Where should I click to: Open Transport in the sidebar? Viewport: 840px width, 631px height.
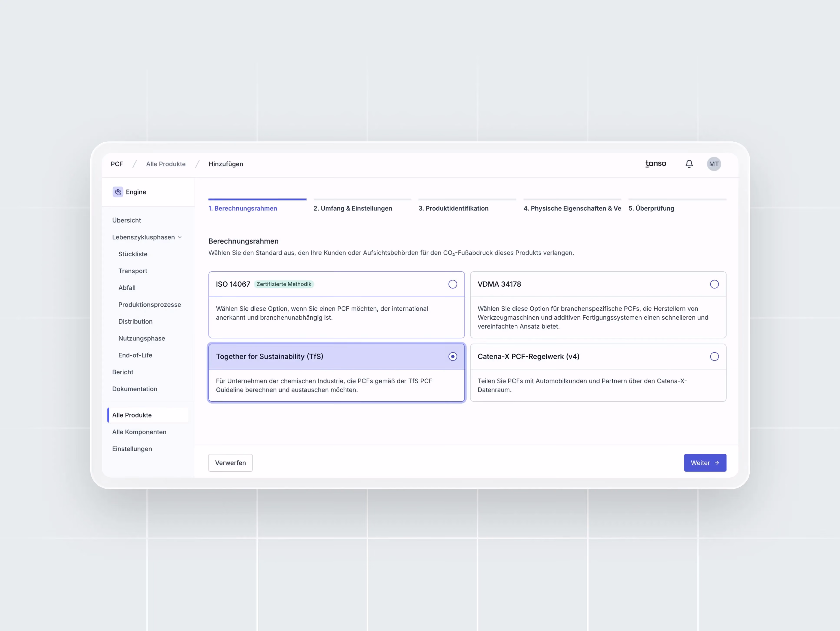[133, 271]
